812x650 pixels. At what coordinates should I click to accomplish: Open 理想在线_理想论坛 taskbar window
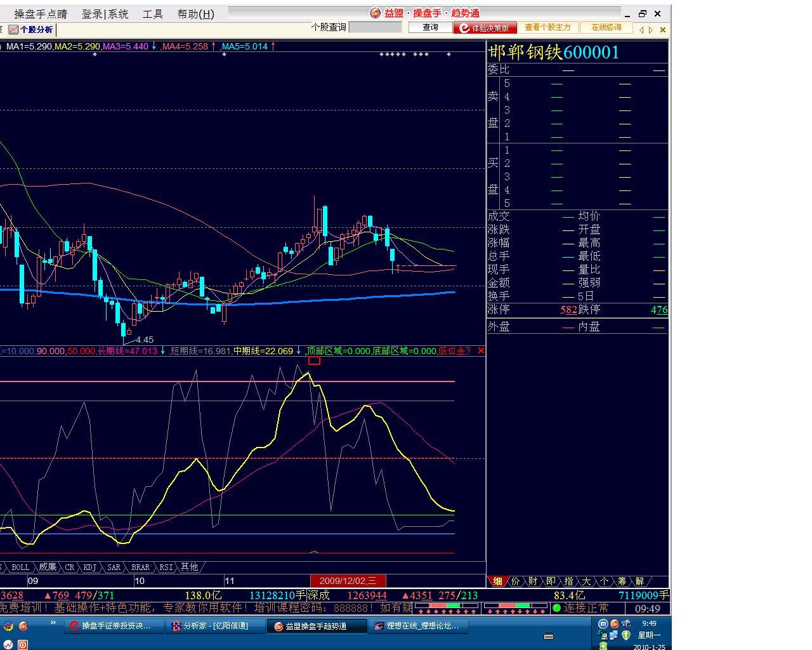(x=418, y=626)
